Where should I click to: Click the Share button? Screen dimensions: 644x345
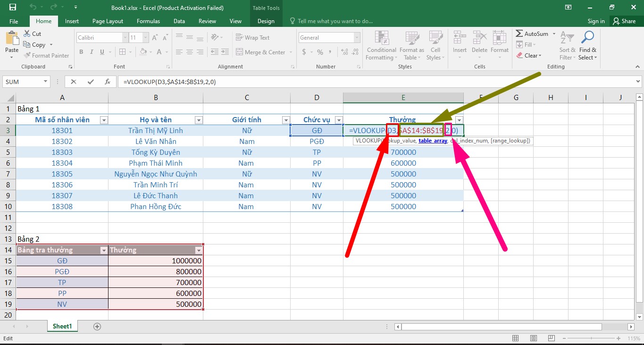tap(624, 21)
